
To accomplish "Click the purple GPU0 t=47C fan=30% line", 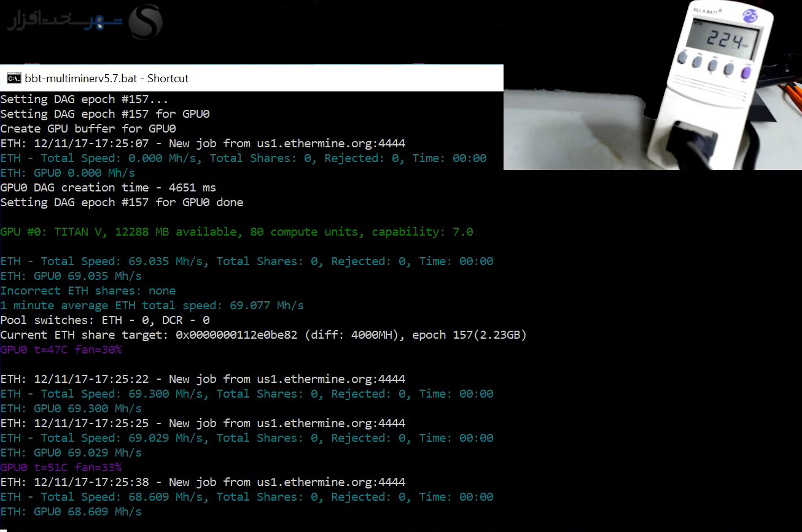I will point(61,350).
